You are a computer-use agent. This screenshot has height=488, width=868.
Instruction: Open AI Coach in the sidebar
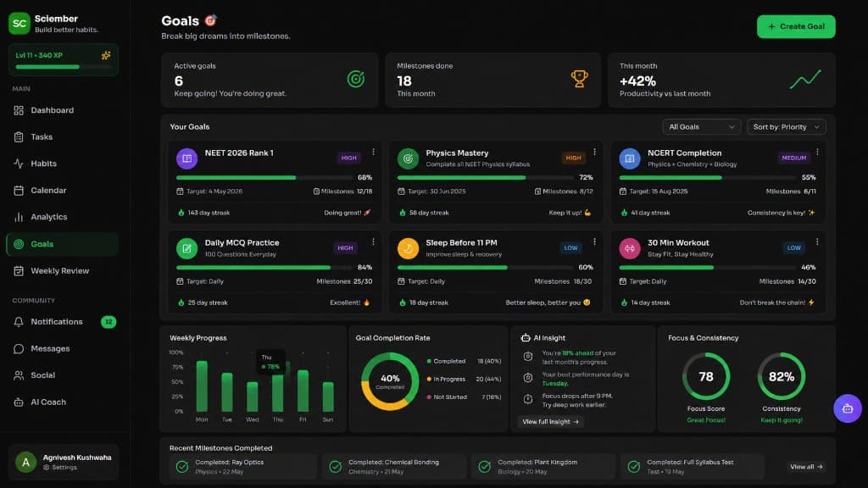click(63, 402)
